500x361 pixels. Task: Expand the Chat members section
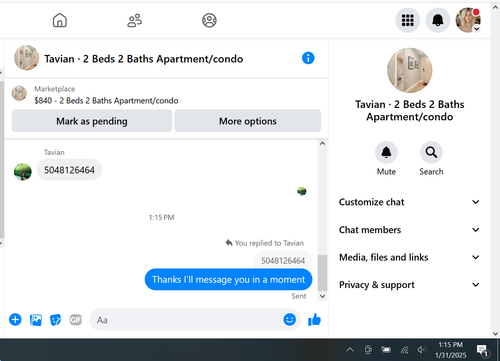[x=410, y=230]
